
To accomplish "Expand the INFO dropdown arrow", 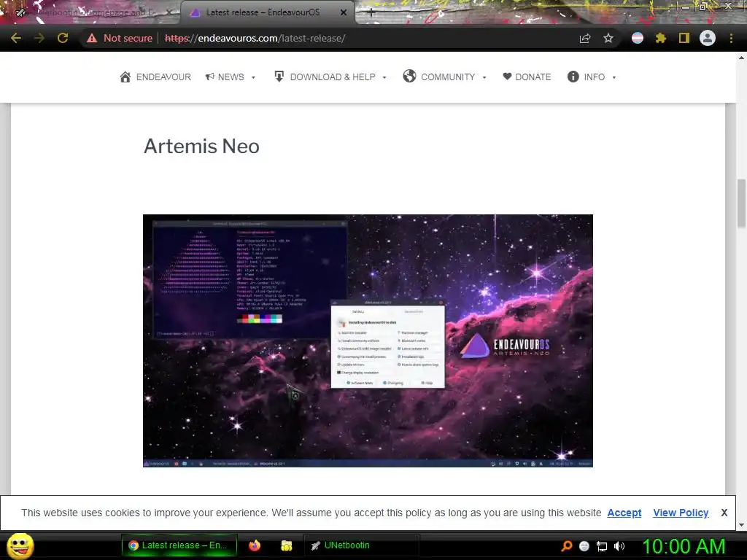I will click(614, 77).
